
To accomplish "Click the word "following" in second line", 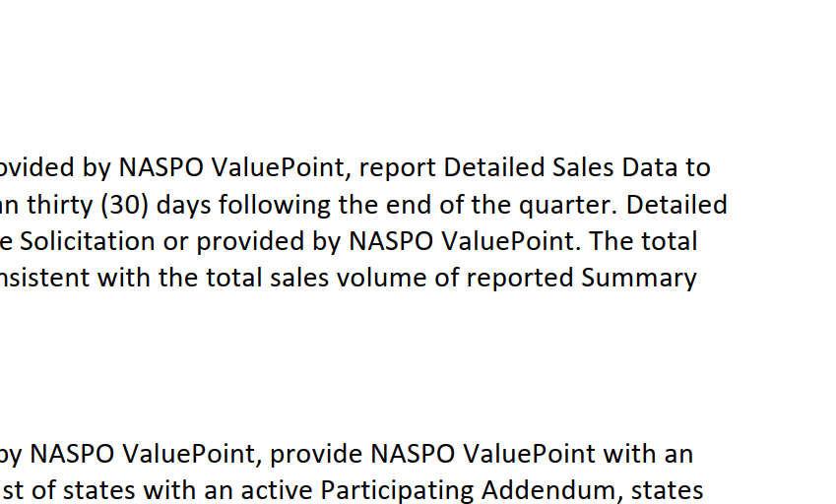I will (x=274, y=205).
